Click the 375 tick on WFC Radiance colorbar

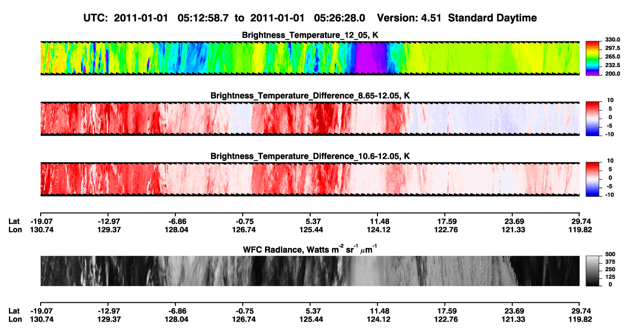tap(610, 261)
